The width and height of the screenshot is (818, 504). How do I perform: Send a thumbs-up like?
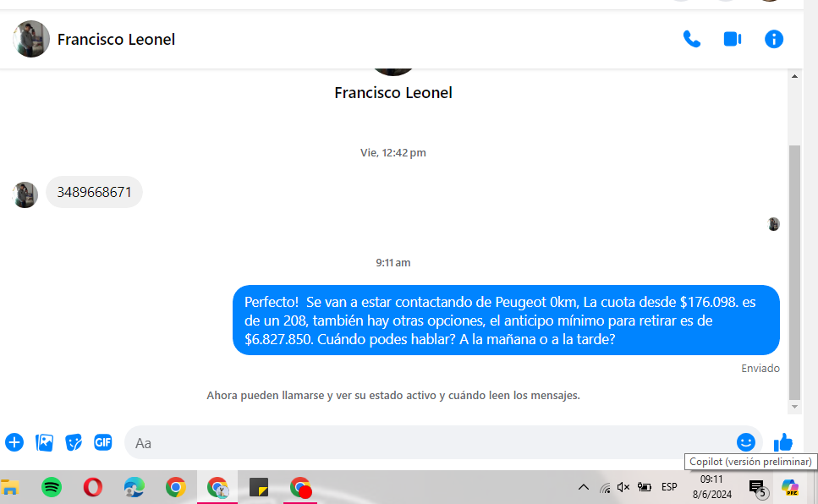pyautogui.click(x=782, y=442)
